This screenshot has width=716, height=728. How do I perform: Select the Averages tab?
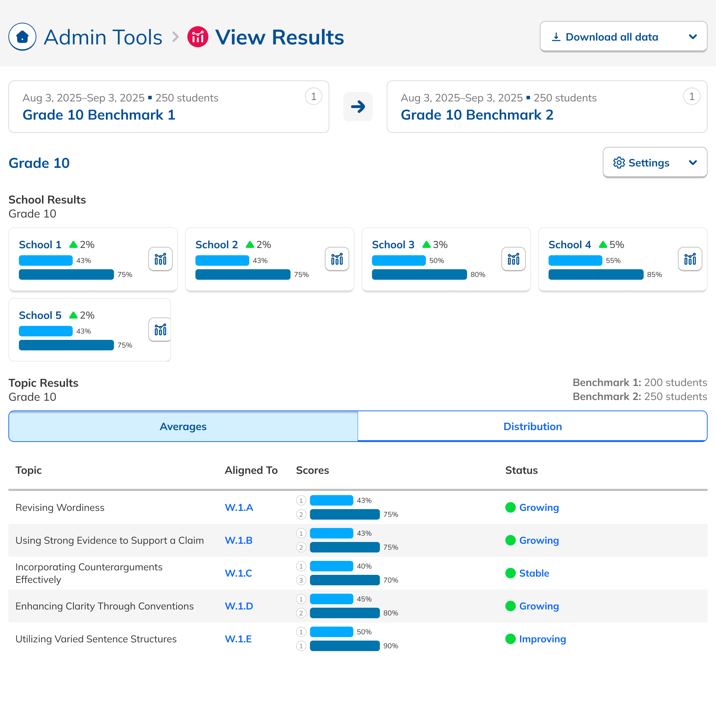coord(183,427)
